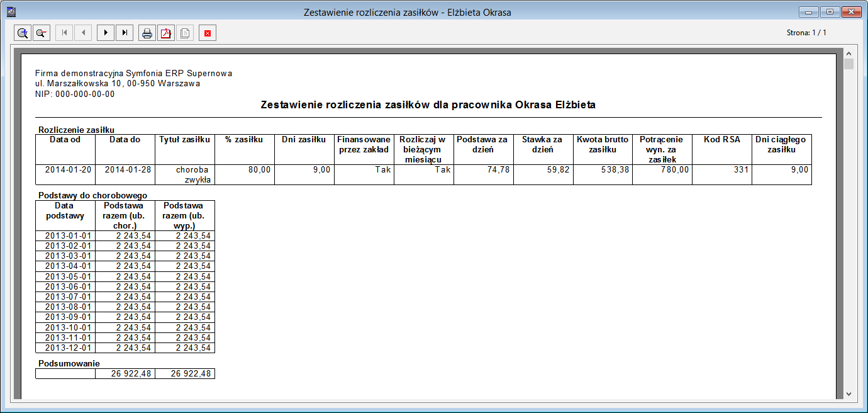Screen dimensions: 868x413
Task: Close the preview with red X button
Action: 208,33
